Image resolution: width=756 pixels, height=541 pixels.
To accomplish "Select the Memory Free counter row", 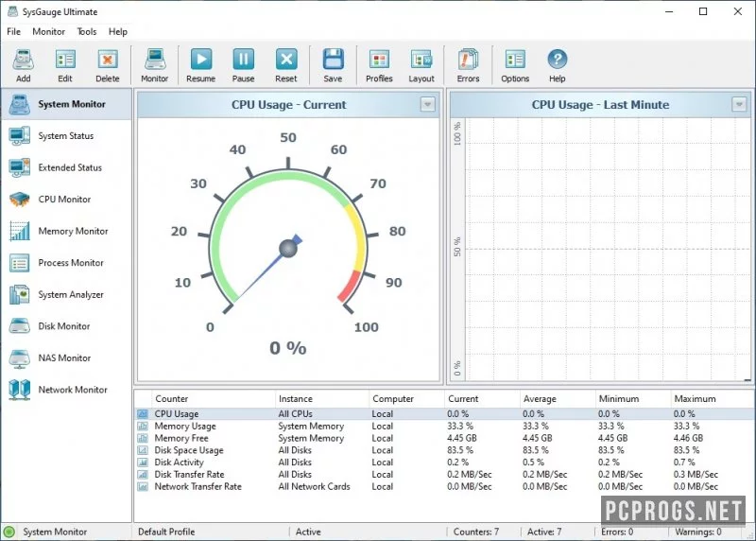I will point(444,438).
